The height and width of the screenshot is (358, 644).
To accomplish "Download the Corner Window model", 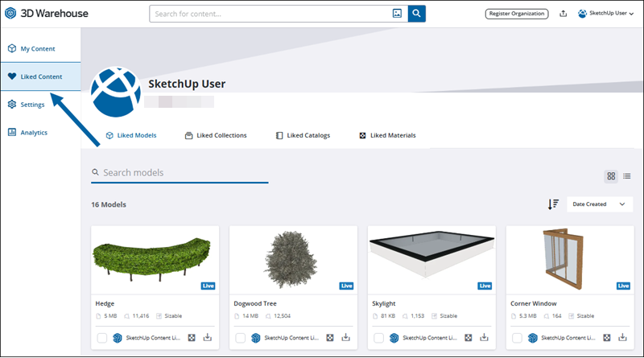I will (622, 337).
